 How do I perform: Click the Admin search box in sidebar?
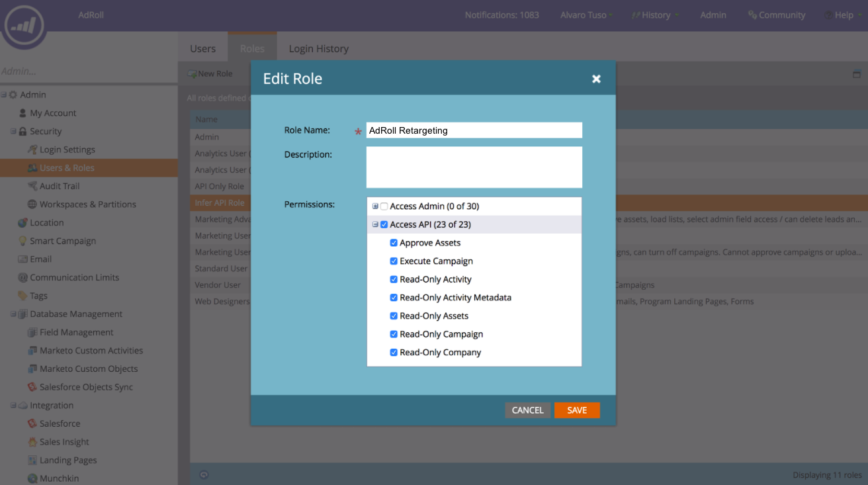tap(89, 71)
